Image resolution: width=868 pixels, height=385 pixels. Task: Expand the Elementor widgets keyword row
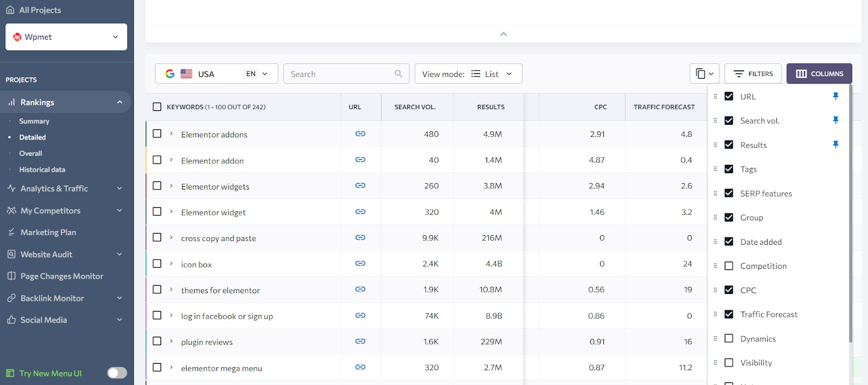(171, 186)
